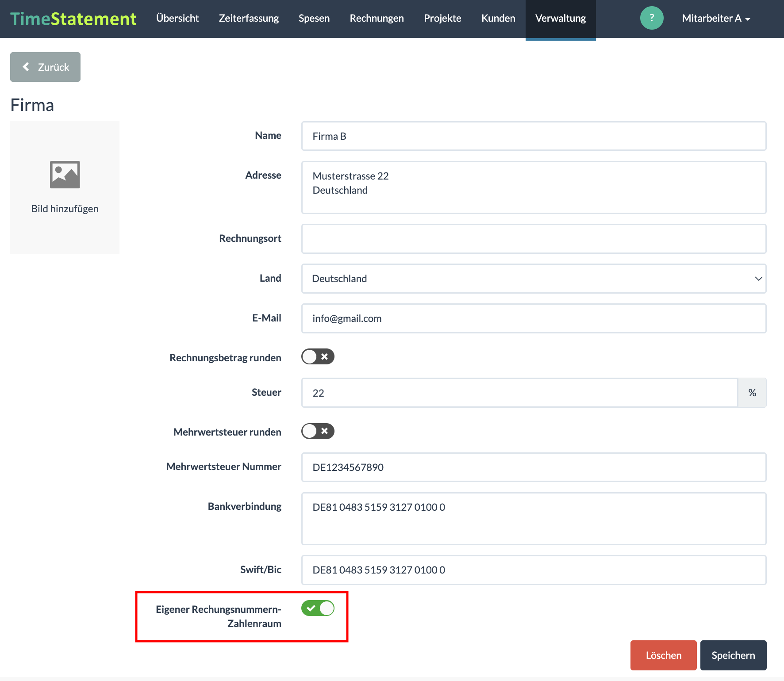Click the Zurück back button
This screenshot has width=784, height=681.
[x=45, y=67]
